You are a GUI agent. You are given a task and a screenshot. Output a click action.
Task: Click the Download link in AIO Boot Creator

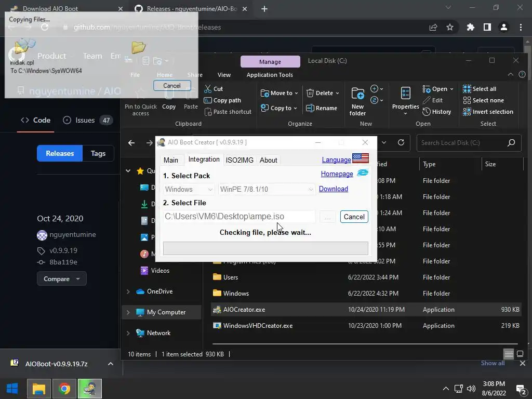(333, 189)
